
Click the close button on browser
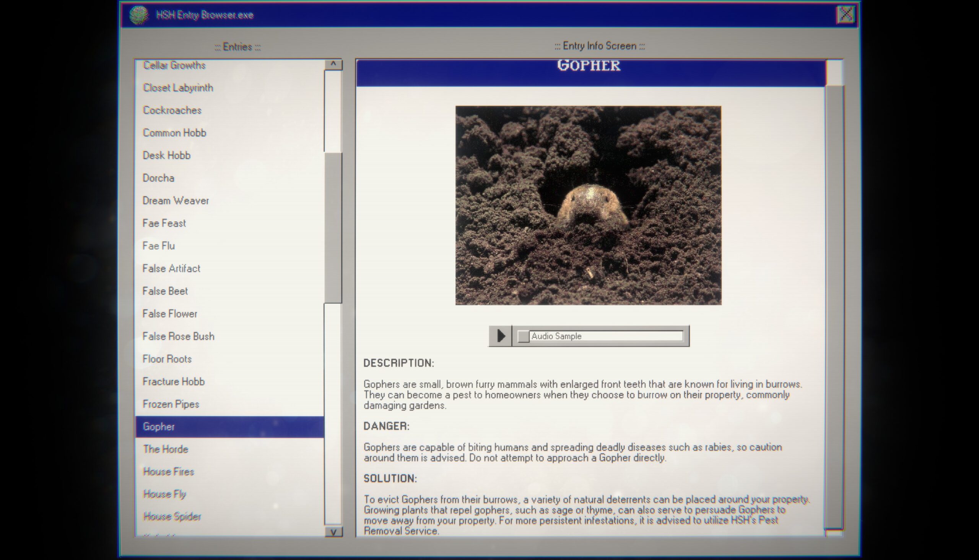[x=846, y=15]
